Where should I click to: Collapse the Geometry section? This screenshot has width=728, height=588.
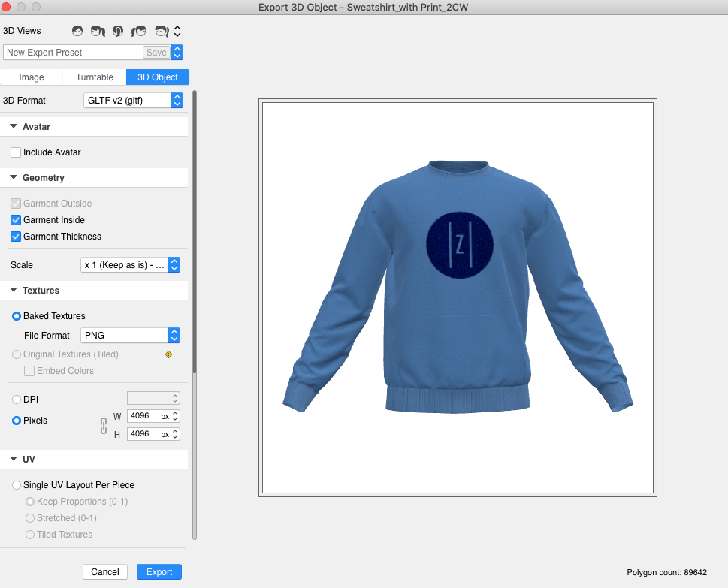(x=14, y=178)
